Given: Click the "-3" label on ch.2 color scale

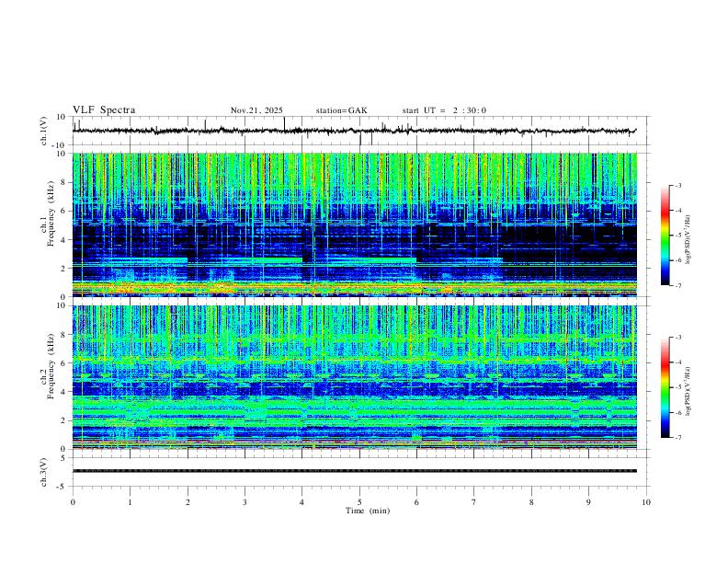Looking at the screenshot, I should click(677, 338).
